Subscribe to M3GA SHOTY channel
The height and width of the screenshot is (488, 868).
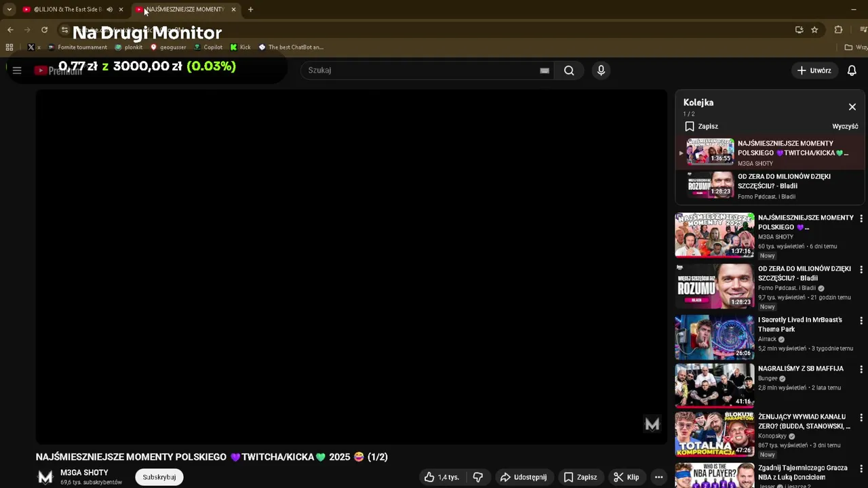[159, 477]
